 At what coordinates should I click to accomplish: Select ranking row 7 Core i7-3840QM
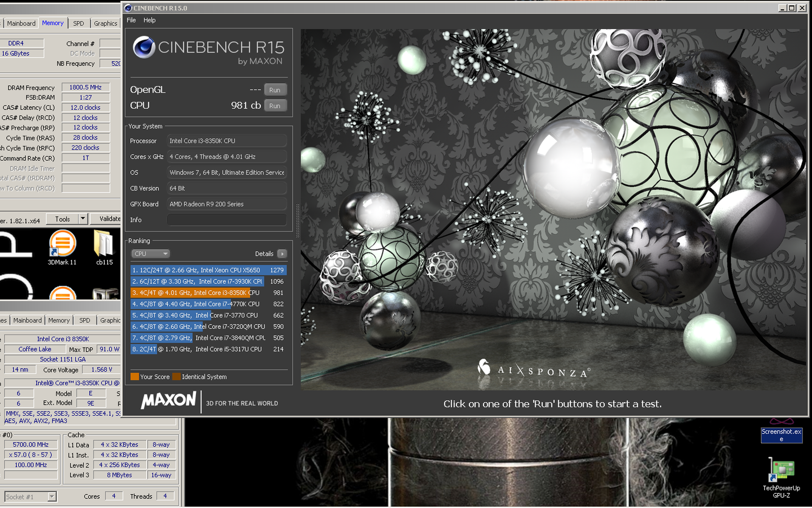click(x=208, y=338)
